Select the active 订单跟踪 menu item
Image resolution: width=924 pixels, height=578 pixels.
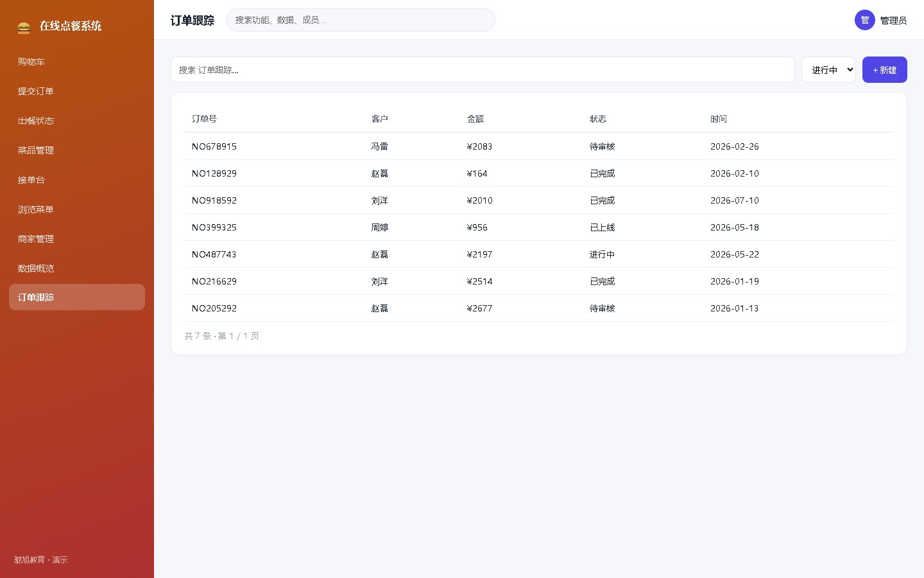click(77, 297)
